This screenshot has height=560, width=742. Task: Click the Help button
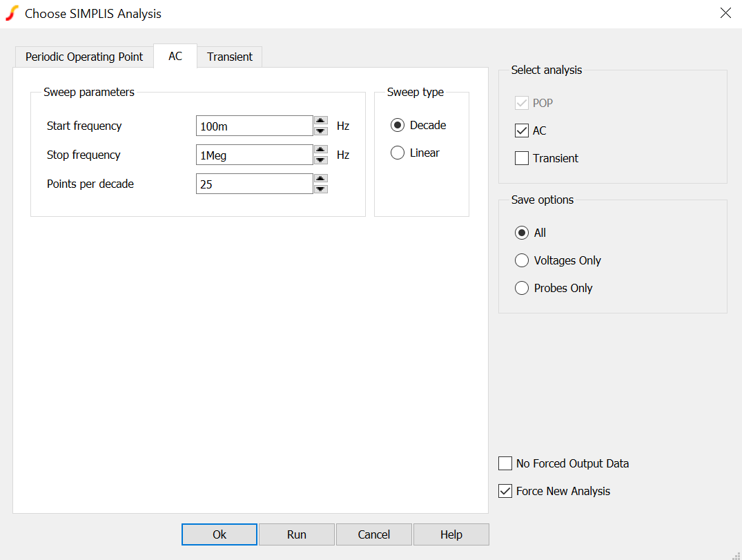click(451, 534)
